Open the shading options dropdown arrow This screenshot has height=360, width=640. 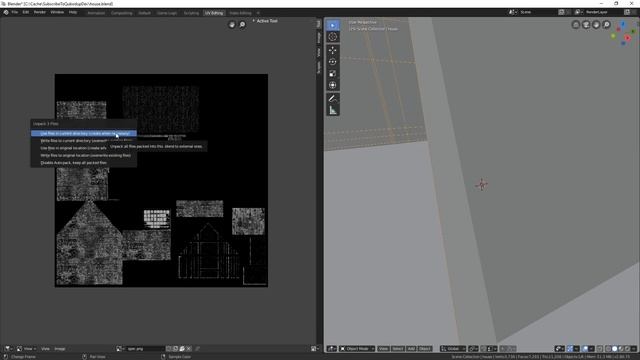pos(633,349)
